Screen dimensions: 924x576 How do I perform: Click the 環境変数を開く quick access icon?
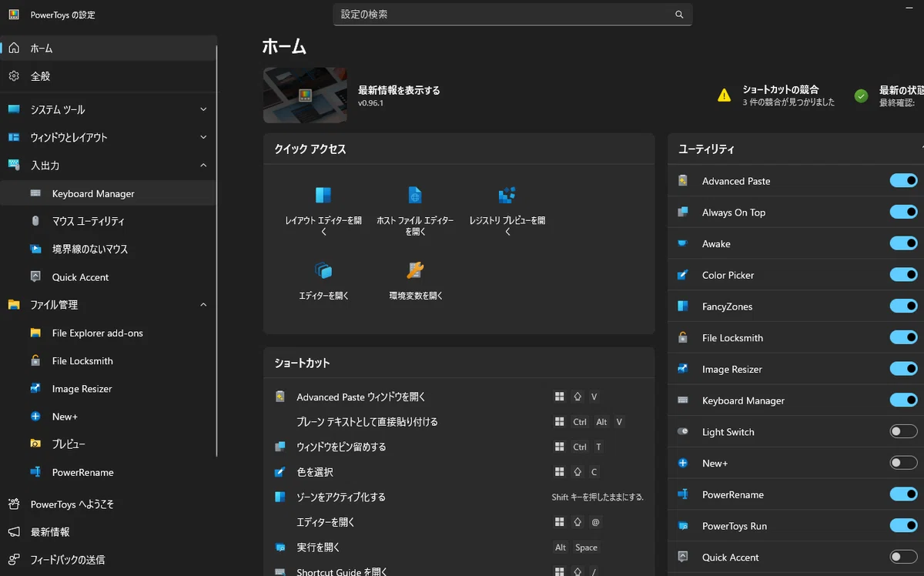click(x=416, y=270)
